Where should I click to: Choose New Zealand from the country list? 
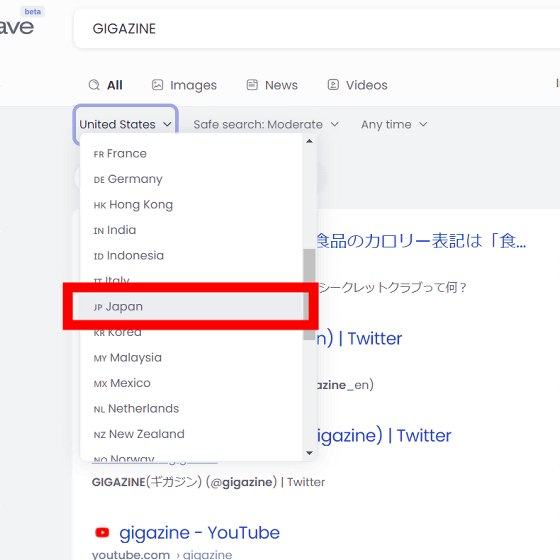[x=191, y=434]
